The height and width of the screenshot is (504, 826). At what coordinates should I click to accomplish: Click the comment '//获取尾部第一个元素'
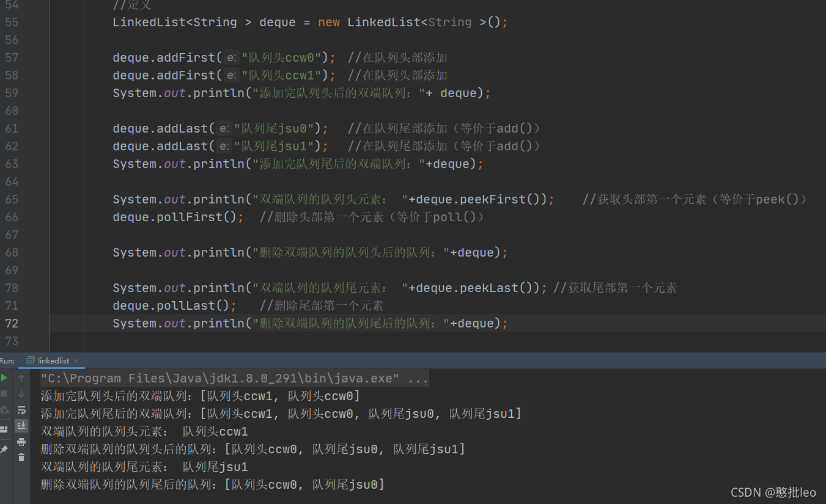(615, 288)
